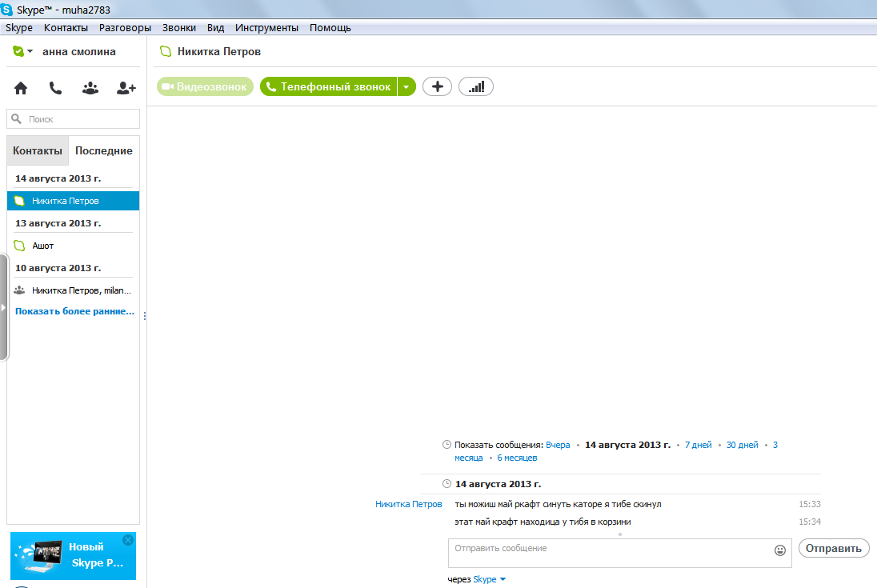The image size is (877, 588).
Task: Show messages from 6 месяцев
Action: (x=517, y=458)
